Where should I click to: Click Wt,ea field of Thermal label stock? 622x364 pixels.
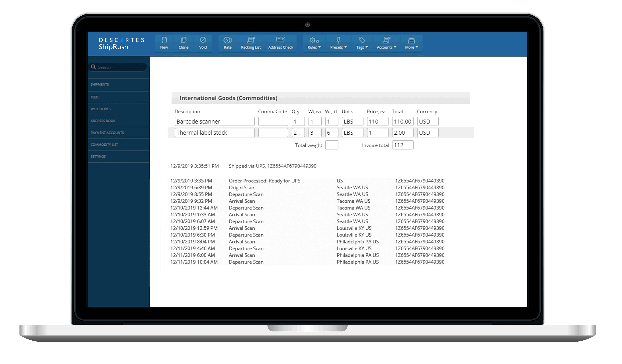(x=315, y=133)
